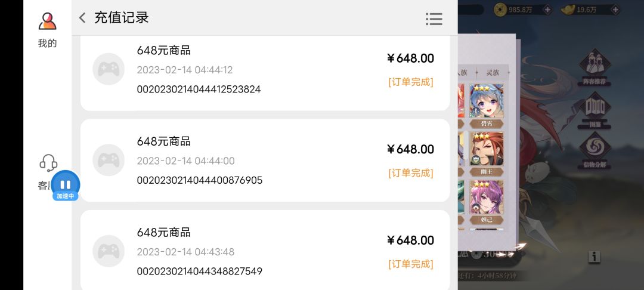The height and width of the screenshot is (290, 644).
Task: Open order ending in 523824
Action: pos(265,70)
